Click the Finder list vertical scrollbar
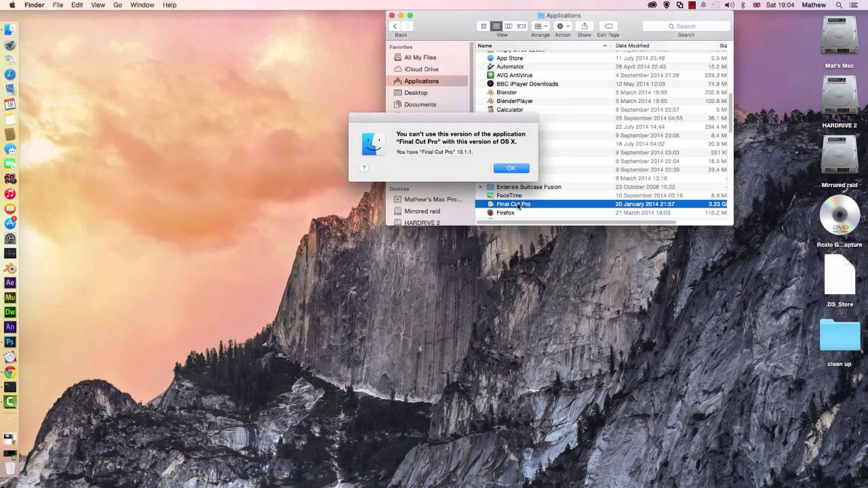This screenshot has height=488, width=868. point(730,112)
